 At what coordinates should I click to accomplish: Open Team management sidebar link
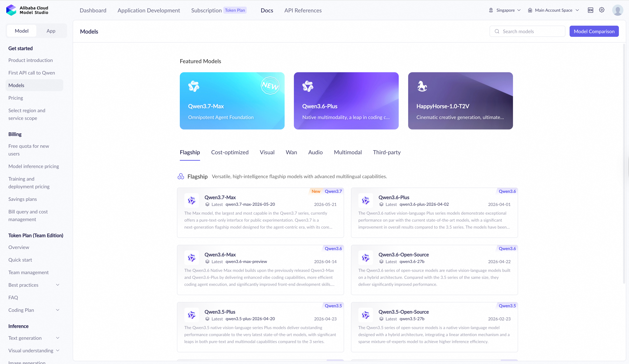pyautogui.click(x=28, y=273)
